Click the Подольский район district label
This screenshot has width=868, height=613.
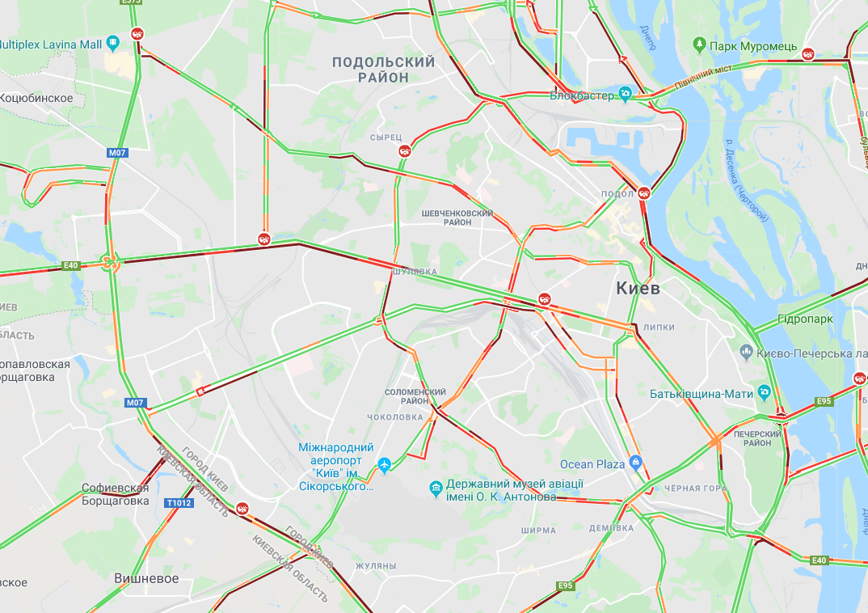[384, 70]
